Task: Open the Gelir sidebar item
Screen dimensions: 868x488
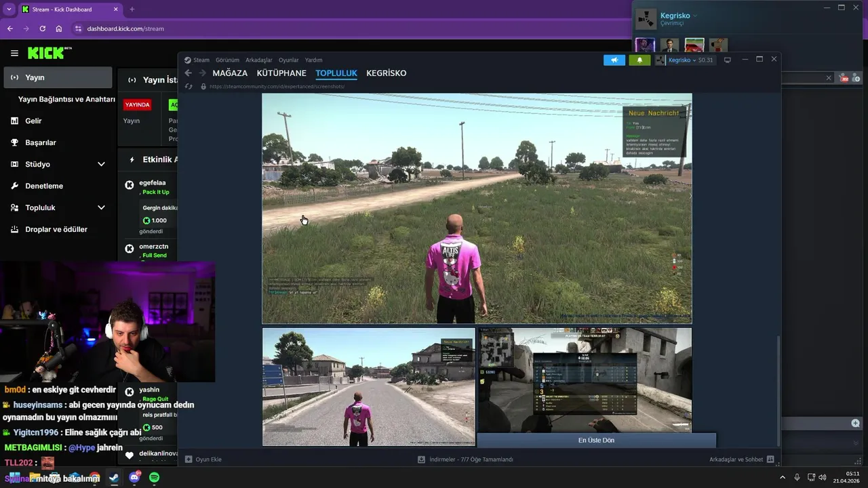Action: tap(58, 121)
